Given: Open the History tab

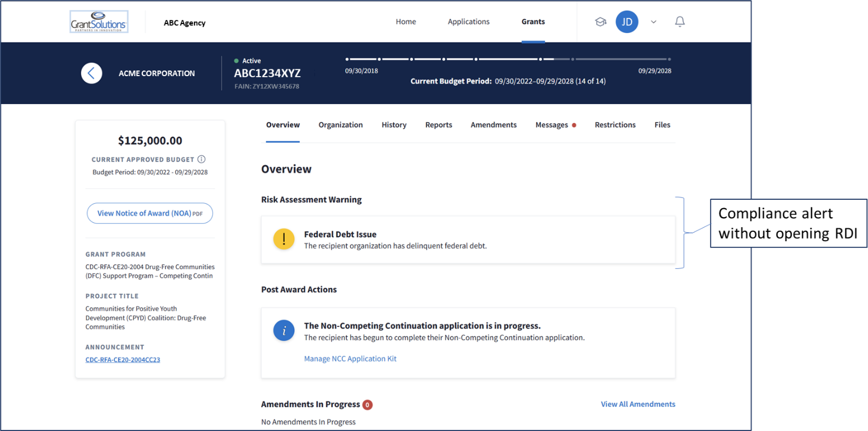Looking at the screenshot, I should click(394, 125).
